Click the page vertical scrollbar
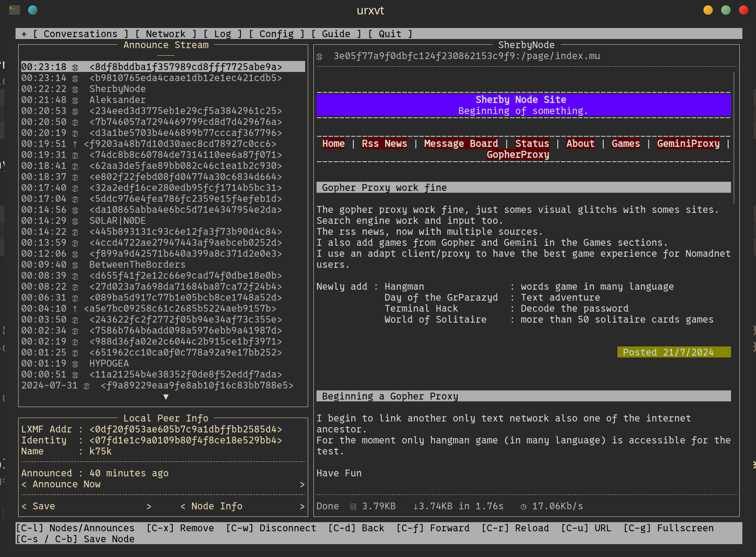The image size is (756, 557). [x=734, y=138]
